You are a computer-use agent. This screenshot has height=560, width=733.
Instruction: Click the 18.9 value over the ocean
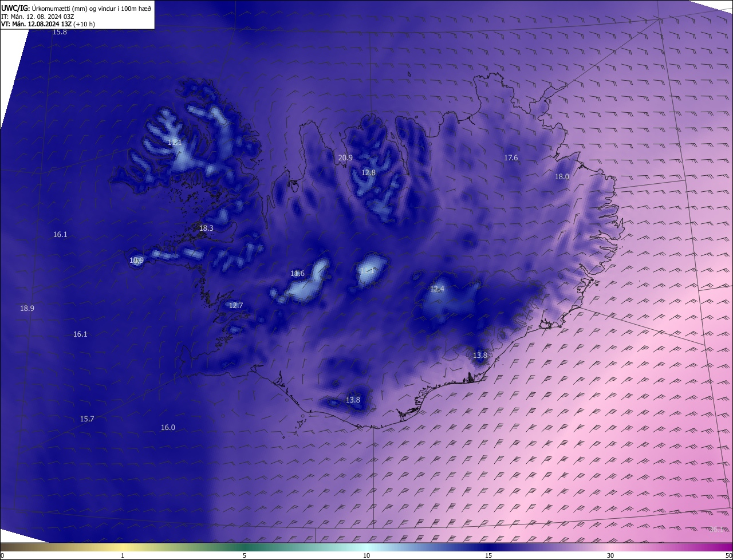coord(27,308)
